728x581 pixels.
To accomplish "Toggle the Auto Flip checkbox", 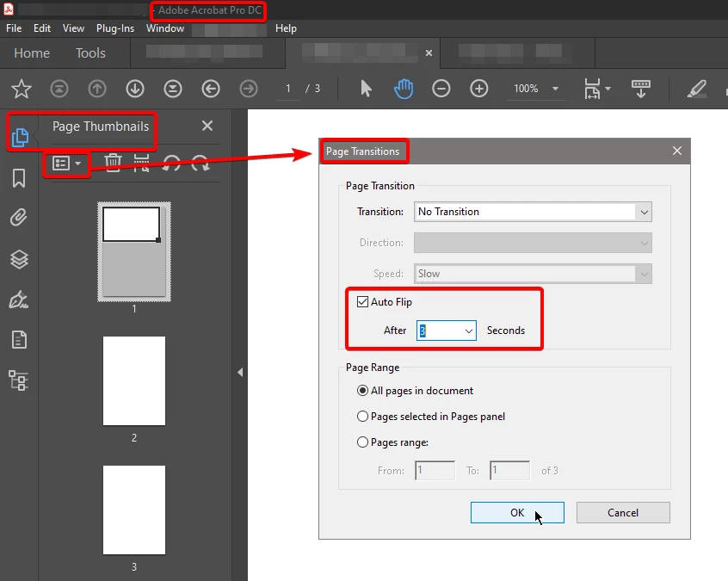I will pos(362,302).
